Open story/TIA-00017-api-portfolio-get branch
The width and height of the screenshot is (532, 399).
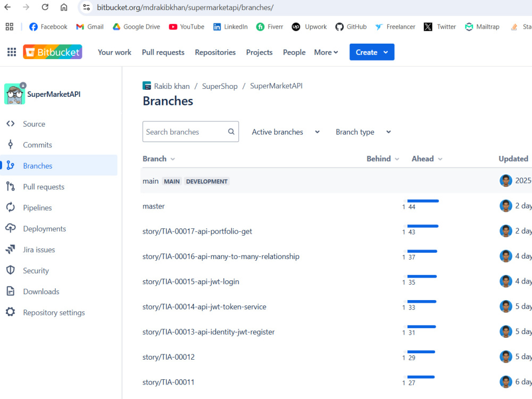point(197,231)
